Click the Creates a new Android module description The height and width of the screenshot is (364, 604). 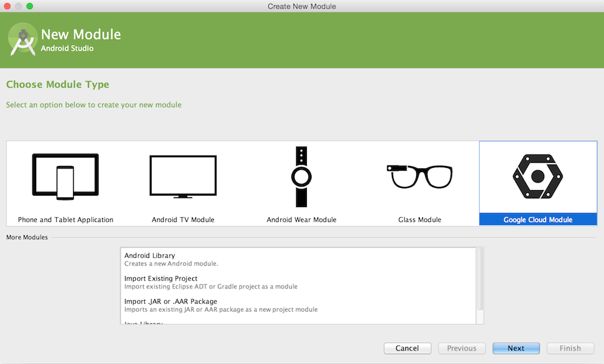click(171, 264)
